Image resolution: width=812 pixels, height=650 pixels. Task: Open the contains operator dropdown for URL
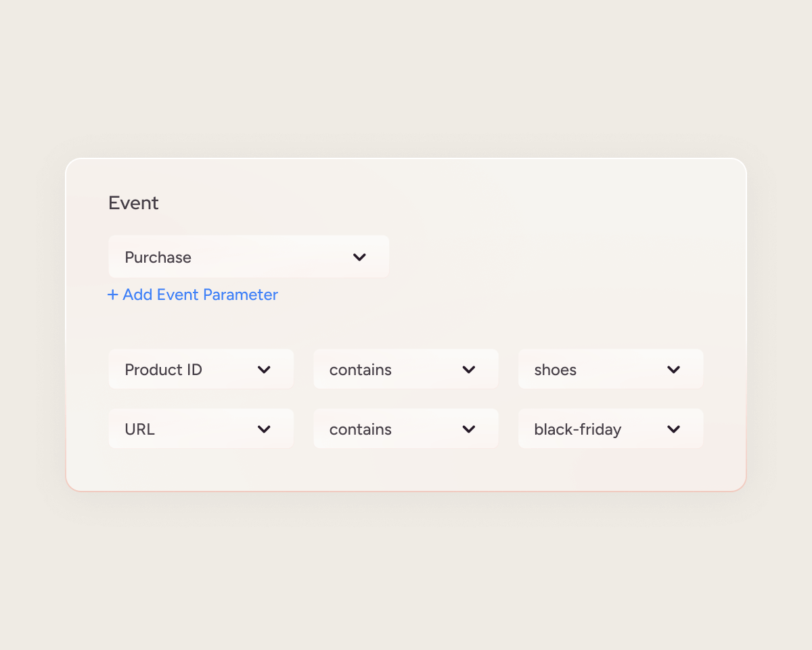(x=405, y=429)
